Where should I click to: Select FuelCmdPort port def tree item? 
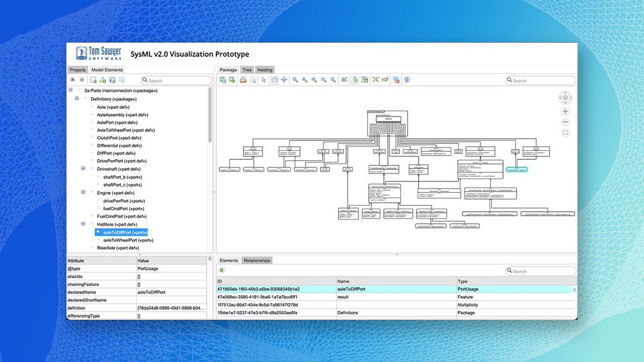[122, 216]
